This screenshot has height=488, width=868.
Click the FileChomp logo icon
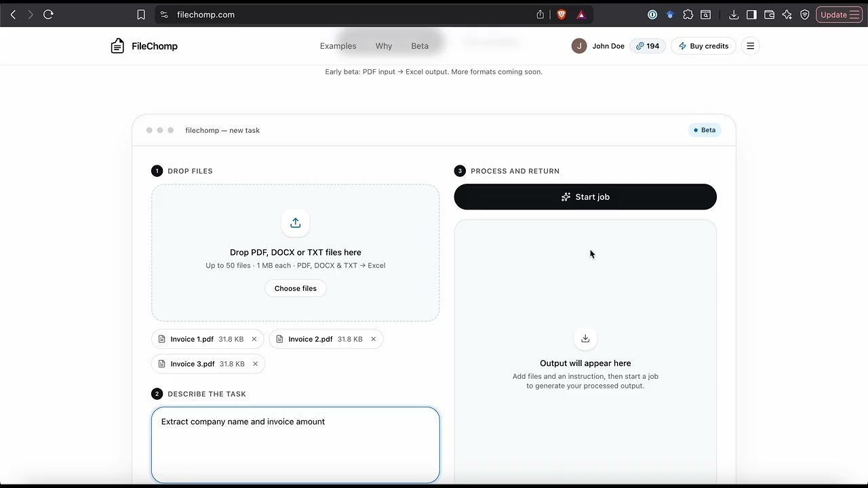(x=117, y=46)
